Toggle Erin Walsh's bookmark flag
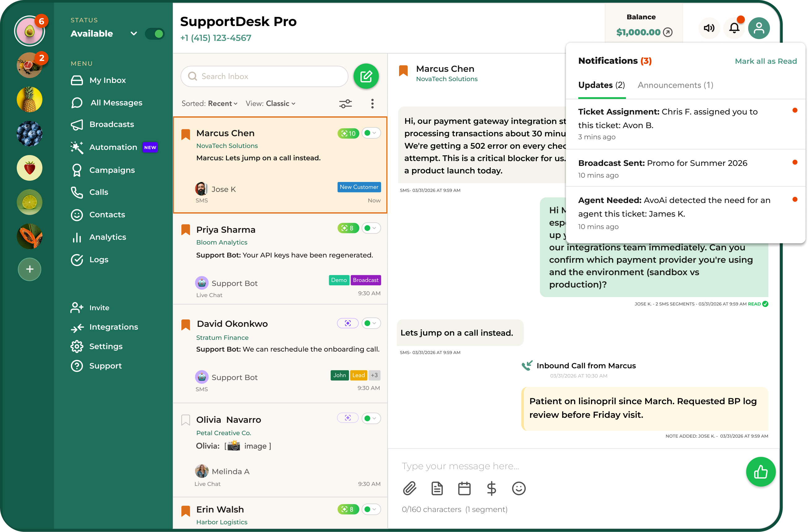Screen dimensions: 808x532 [185, 511]
